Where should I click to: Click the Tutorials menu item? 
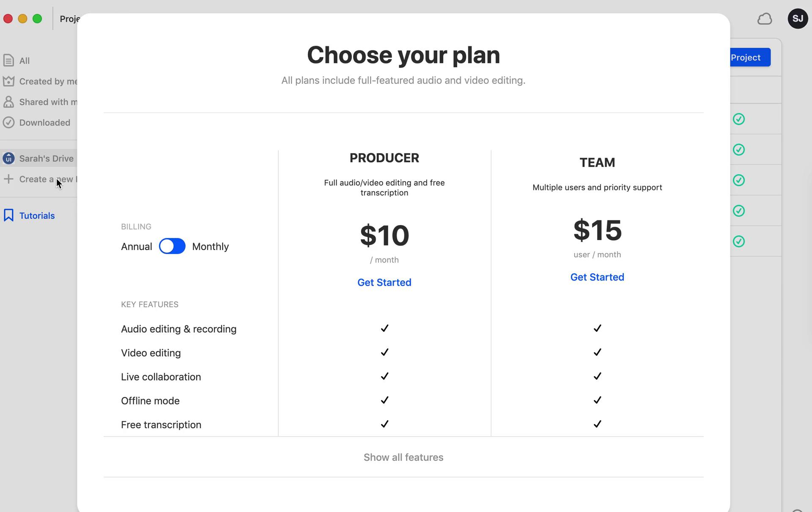[x=36, y=215]
